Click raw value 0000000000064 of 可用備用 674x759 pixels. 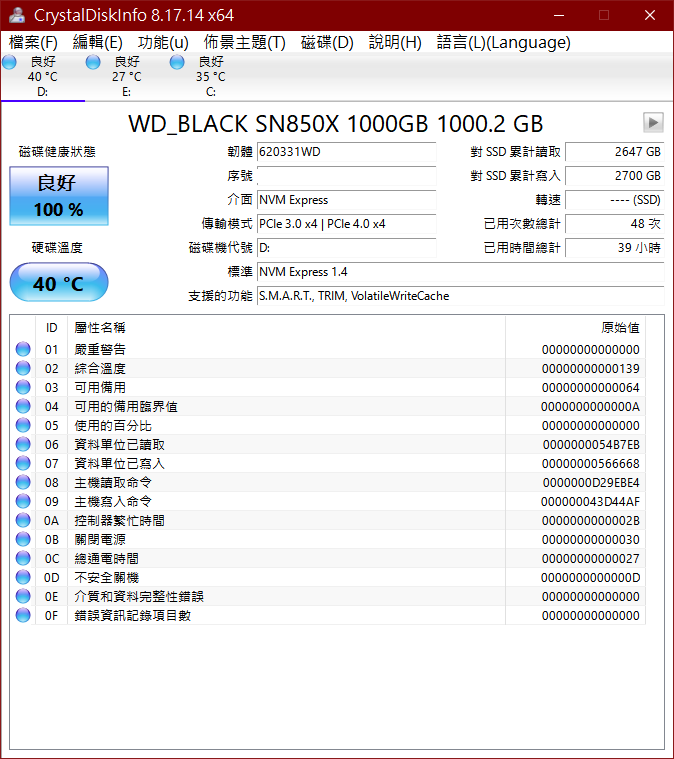click(591, 387)
